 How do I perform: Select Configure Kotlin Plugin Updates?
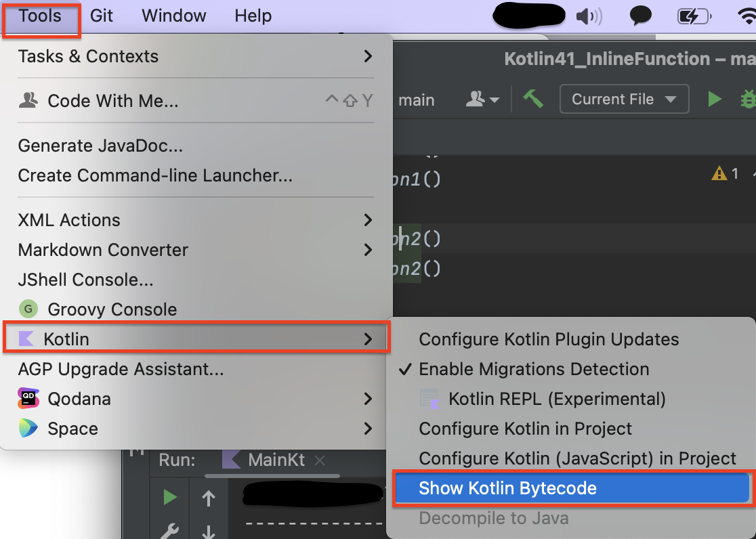pos(571,339)
